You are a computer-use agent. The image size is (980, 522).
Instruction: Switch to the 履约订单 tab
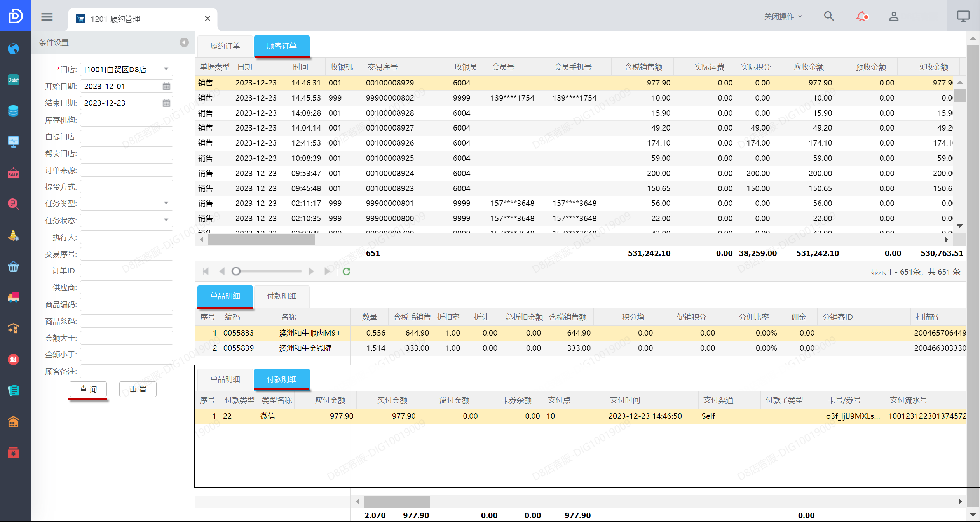point(225,46)
